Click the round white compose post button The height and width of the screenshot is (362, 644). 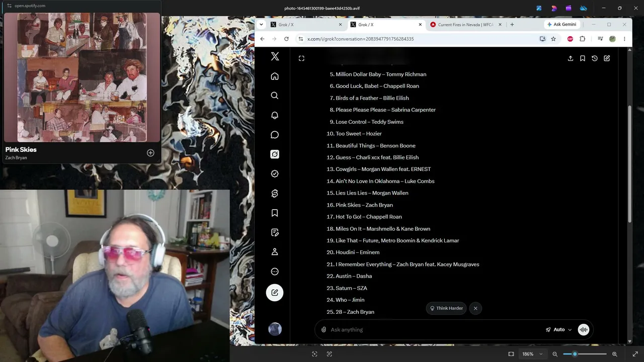click(275, 293)
